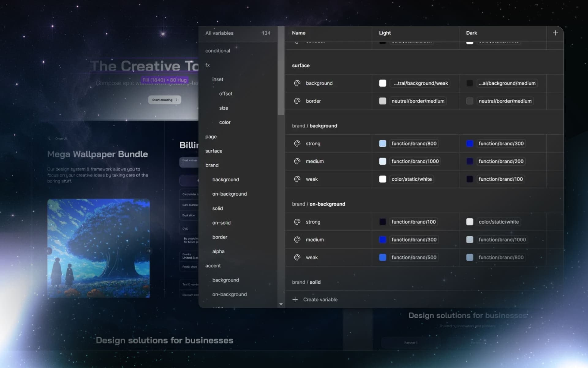Collapse the "brand" group in the sidebar
This screenshot has height=368, width=588.
tap(212, 165)
